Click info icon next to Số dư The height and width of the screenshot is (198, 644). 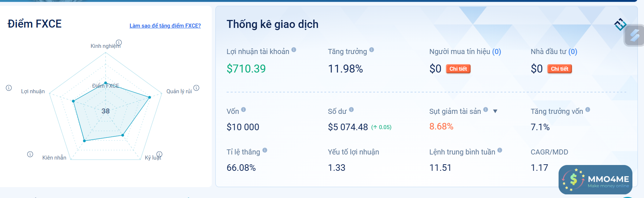[351, 110]
